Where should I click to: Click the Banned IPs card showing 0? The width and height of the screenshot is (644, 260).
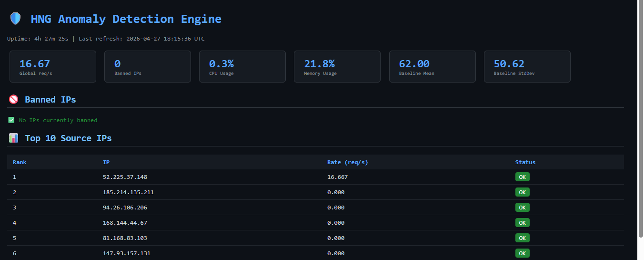(148, 67)
